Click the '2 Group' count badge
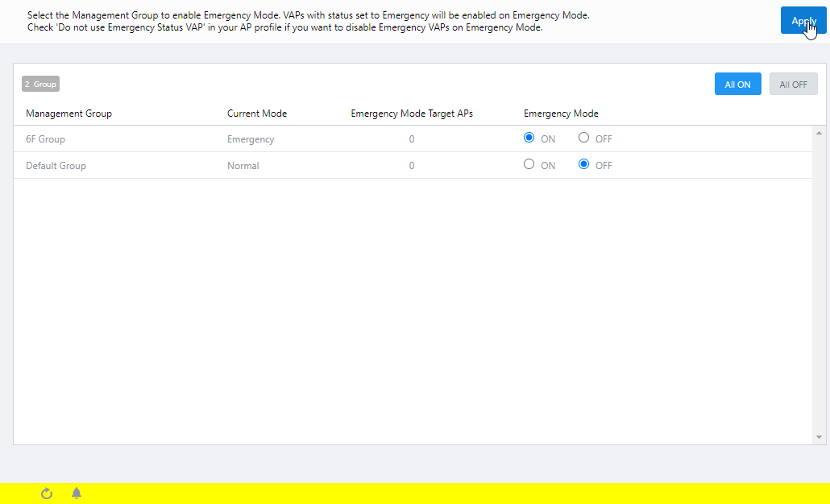 [x=40, y=84]
